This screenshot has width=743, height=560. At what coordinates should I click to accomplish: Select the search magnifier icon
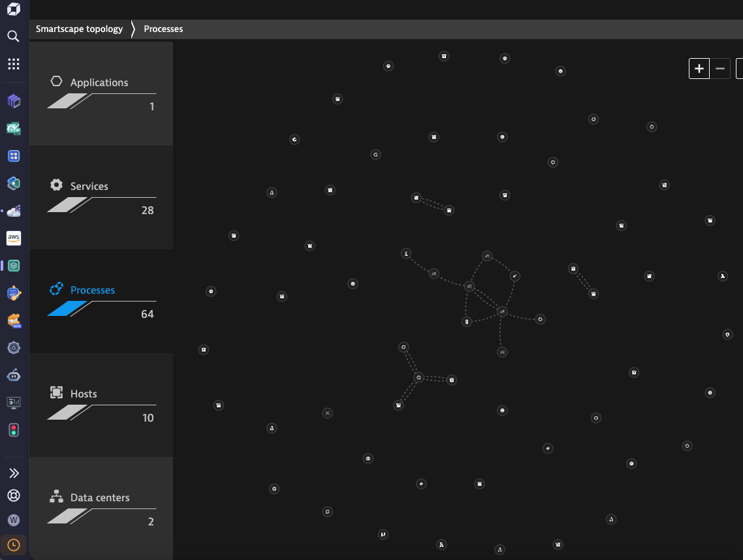(13, 37)
